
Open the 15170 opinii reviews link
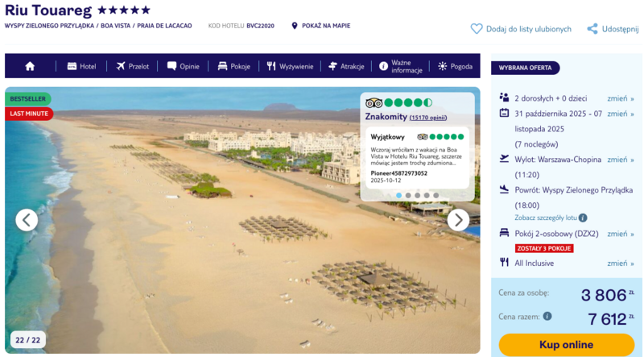(427, 118)
